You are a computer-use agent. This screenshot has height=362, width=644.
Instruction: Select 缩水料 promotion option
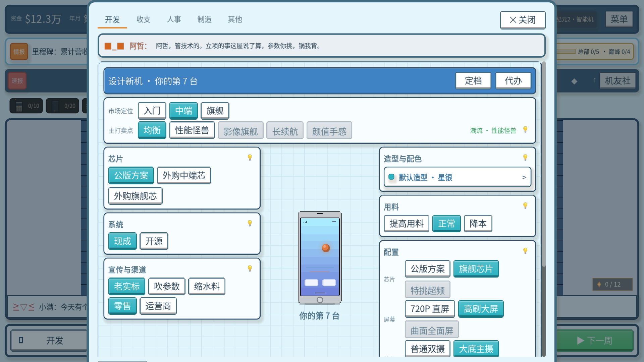[x=207, y=286]
